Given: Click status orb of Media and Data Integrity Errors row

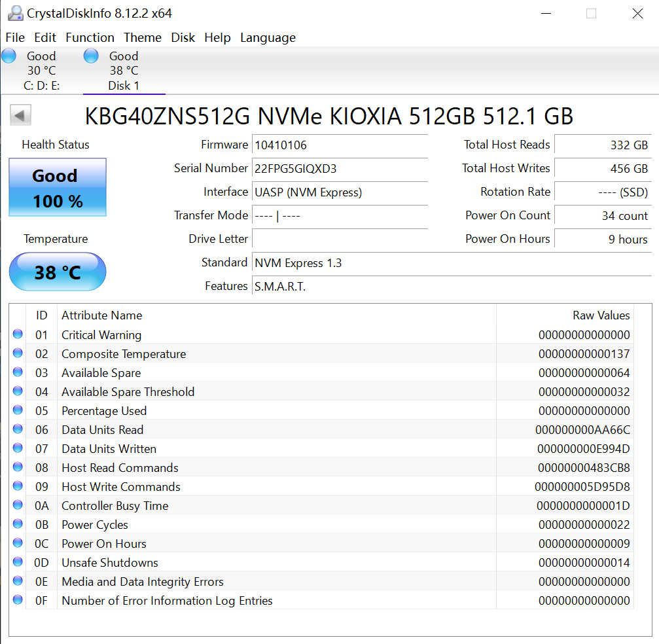Looking at the screenshot, I should pyautogui.click(x=18, y=581).
